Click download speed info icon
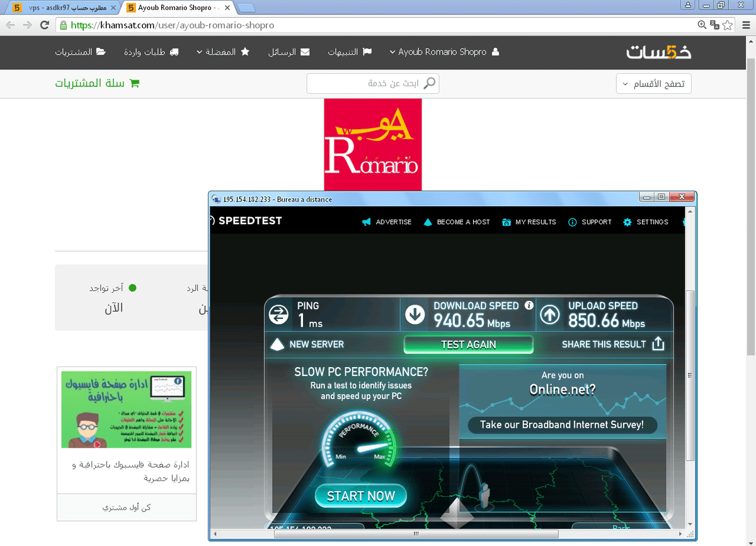Screen dimensions: 756x546 (529, 305)
